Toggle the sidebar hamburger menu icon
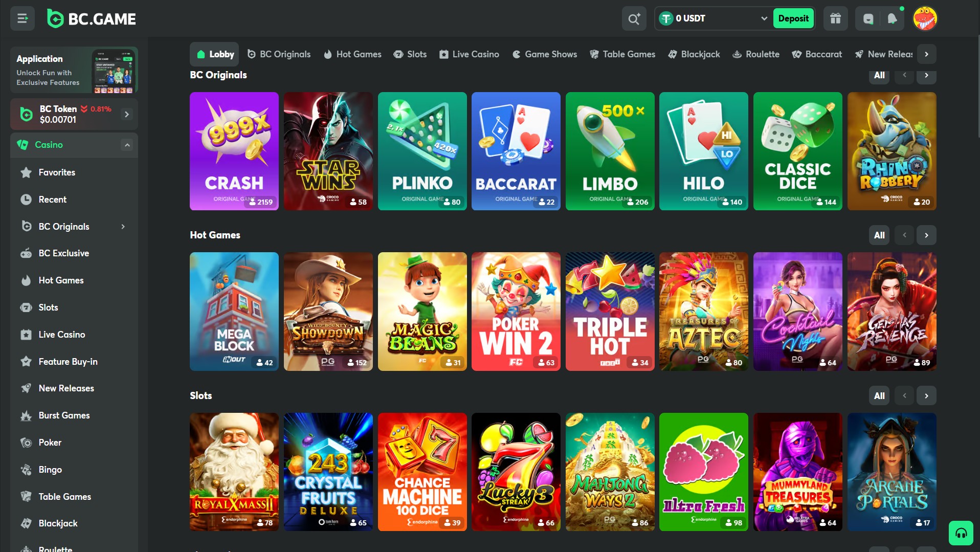 23,19
